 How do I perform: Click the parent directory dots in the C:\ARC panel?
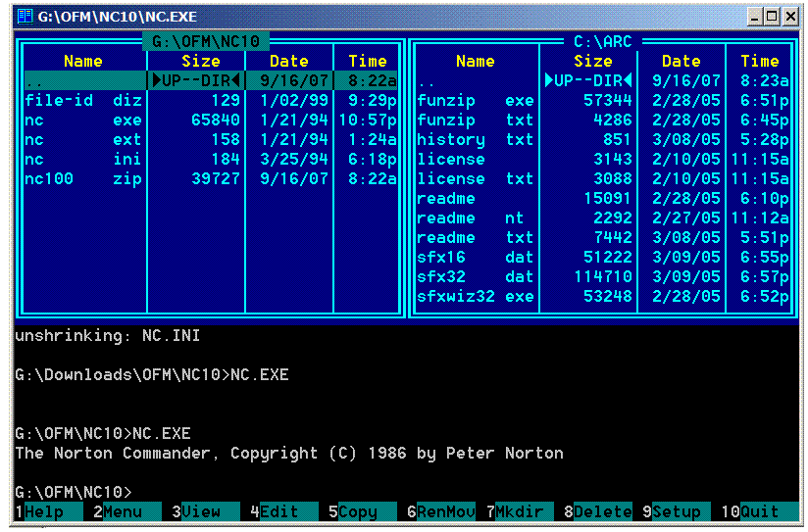coord(427,83)
